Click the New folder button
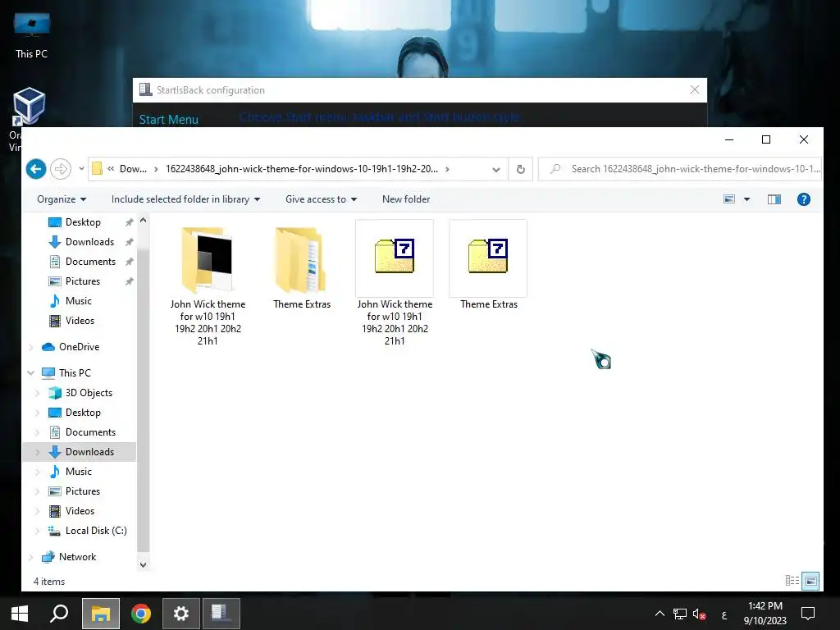The image size is (840, 630). click(x=406, y=199)
